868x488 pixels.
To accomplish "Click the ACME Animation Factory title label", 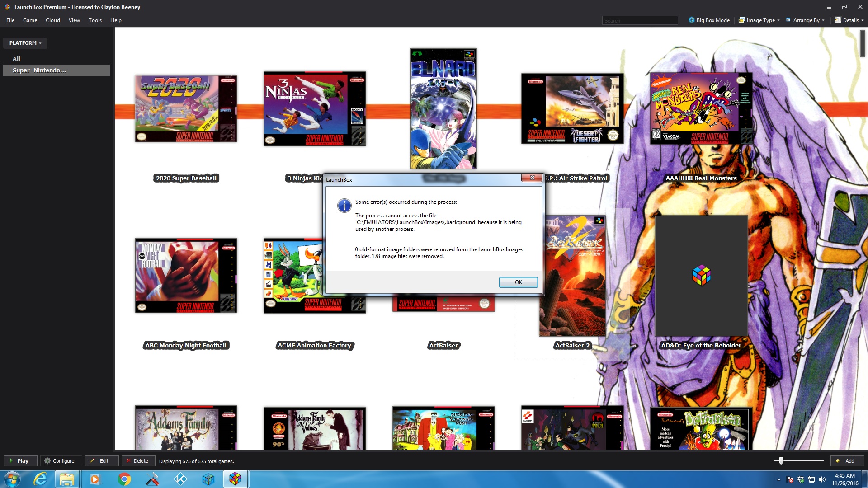I will point(315,345).
